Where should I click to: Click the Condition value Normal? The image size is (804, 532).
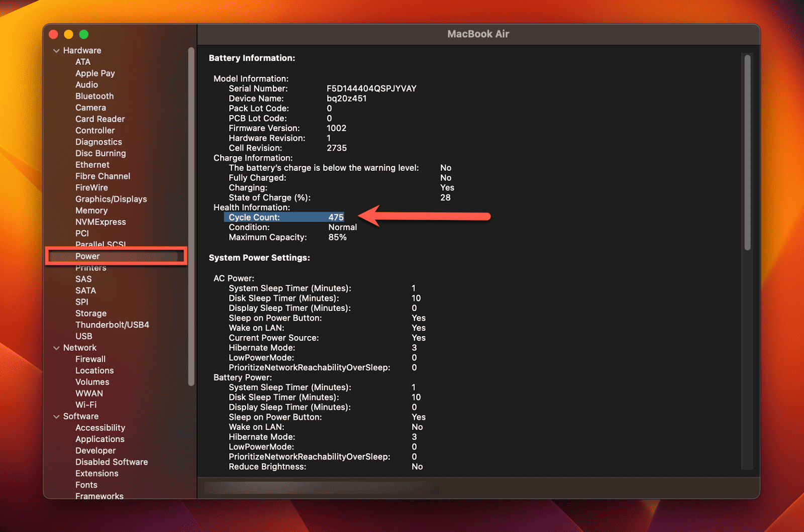coord(343,227)
